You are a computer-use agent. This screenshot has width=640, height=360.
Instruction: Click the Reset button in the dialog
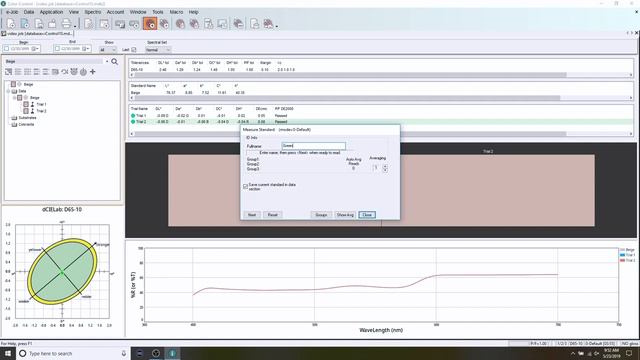(x=273, y=215)
